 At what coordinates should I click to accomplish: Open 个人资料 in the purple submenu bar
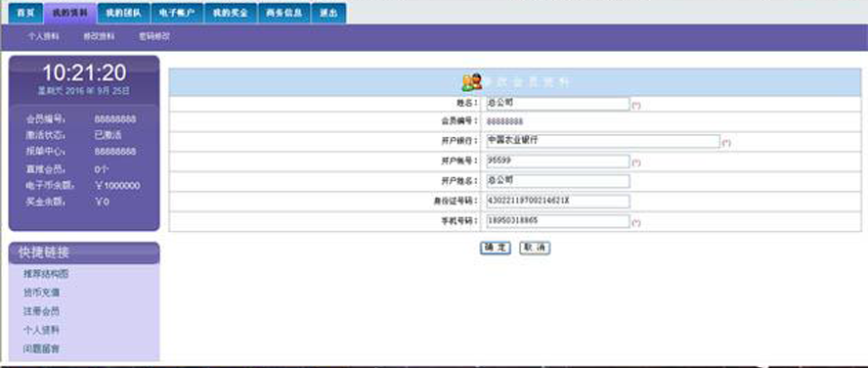pyautogui.click(x=44, y=36)
